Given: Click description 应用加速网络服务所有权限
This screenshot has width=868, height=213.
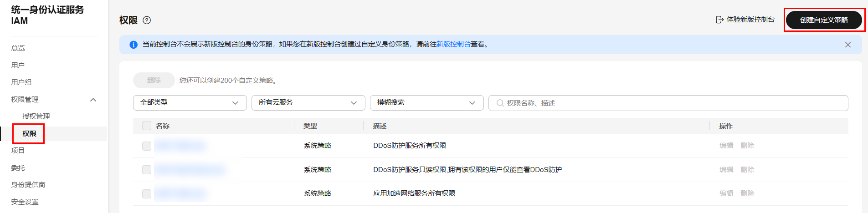Looking at the screenshot, I should [414, 193].
